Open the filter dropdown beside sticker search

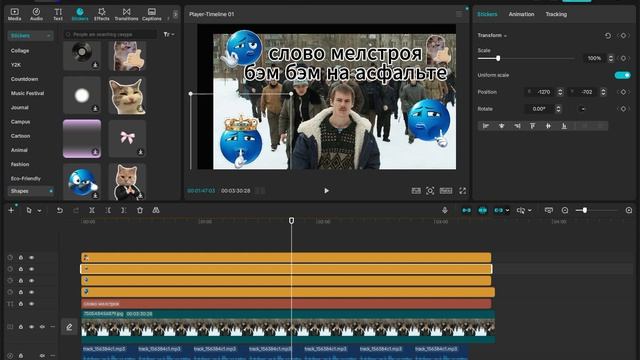(169, 35)
